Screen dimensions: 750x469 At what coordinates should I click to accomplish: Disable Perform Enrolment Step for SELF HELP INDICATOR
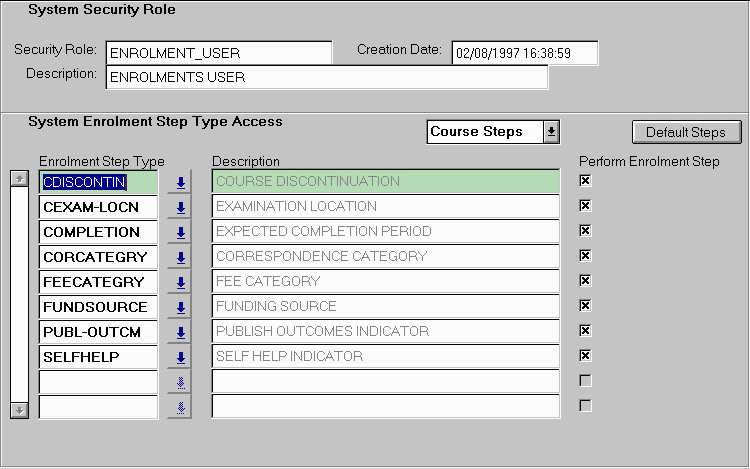586,356
